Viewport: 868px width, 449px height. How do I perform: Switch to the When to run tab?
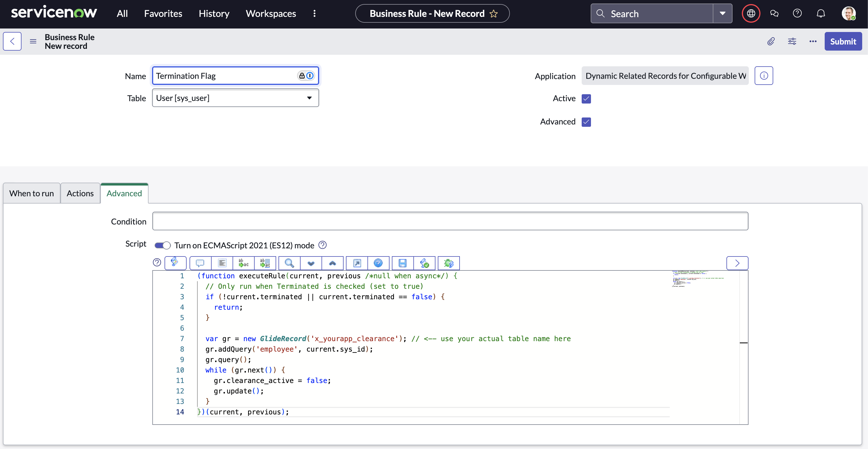point(31,193)
